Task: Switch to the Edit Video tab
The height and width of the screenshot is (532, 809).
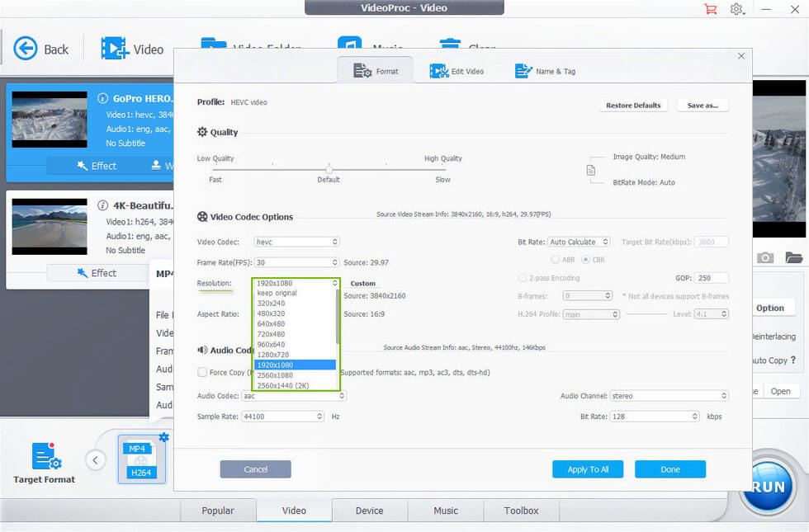Action: point(457,71)
